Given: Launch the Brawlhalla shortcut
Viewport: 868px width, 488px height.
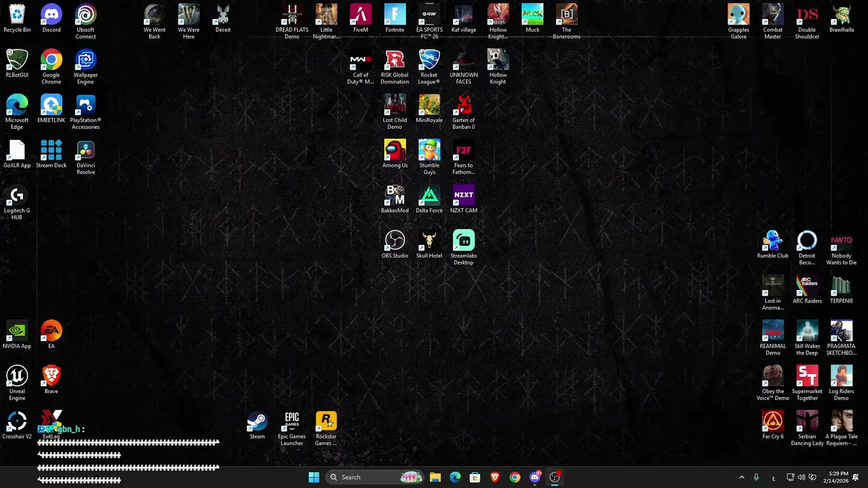Looking at the screenshot, I should pos(842,19).
